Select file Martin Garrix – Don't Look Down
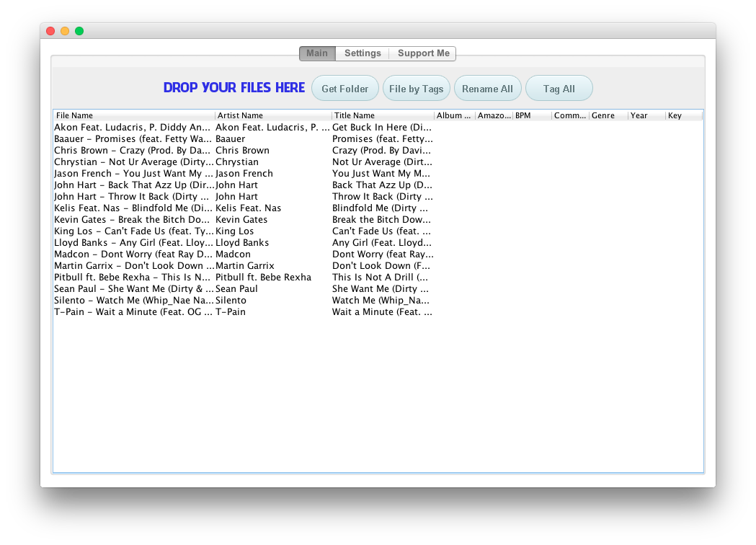 click(x=134, y=266)
